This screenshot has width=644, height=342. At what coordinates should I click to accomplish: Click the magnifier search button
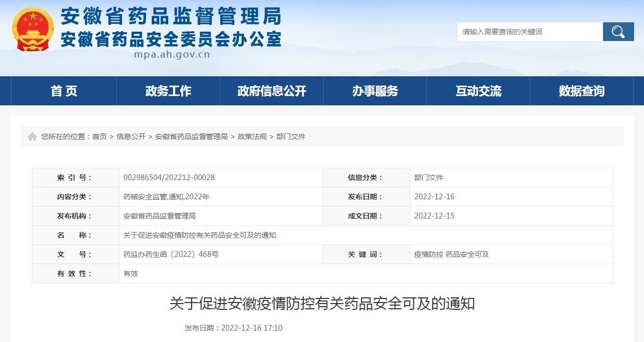tap(618, 32)
